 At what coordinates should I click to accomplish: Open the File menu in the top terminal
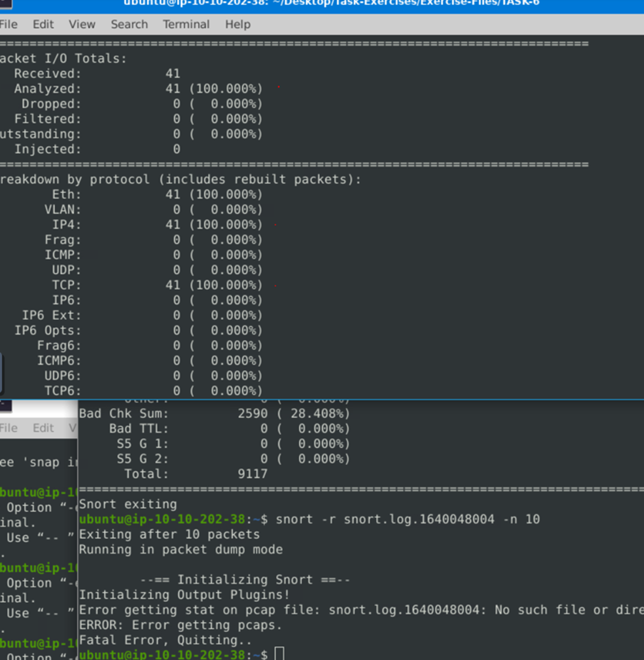point(8,24)
